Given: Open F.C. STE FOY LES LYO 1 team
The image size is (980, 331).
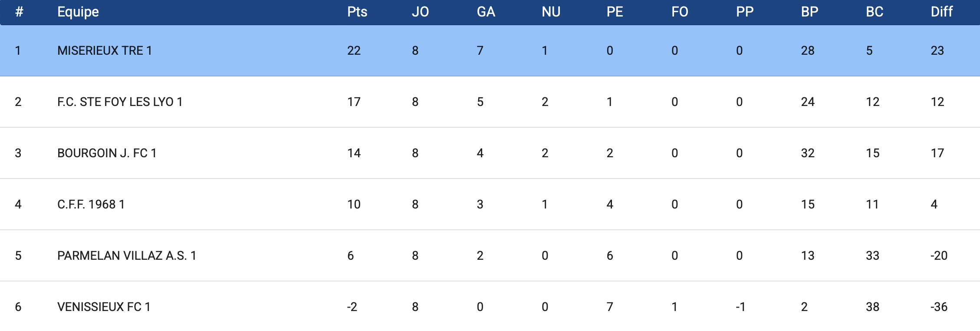Looking at the screenshot, I should tap(120, 102).
